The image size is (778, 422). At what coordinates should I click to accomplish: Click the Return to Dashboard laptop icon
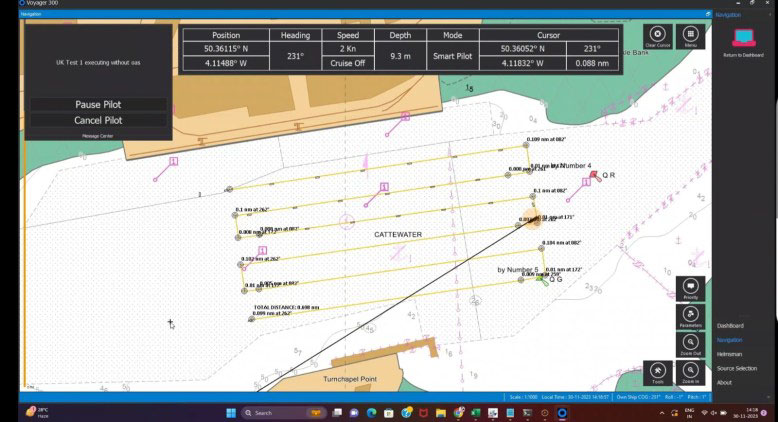point(743,38)
